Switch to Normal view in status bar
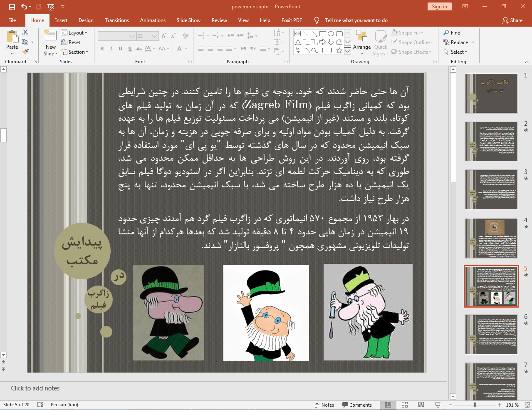Screen dimensions: 532x410 point(388,405)
